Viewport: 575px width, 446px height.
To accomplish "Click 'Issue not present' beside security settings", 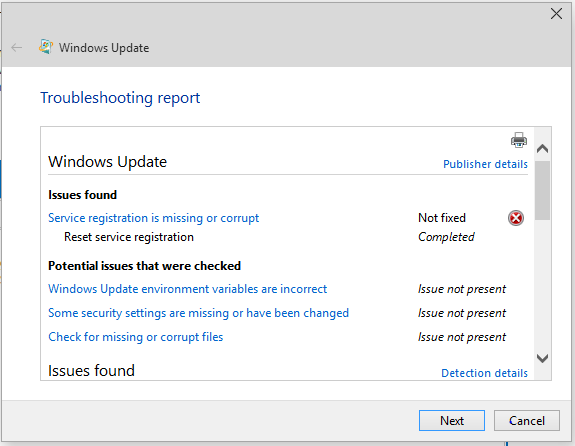I will (x=462, y=313).
